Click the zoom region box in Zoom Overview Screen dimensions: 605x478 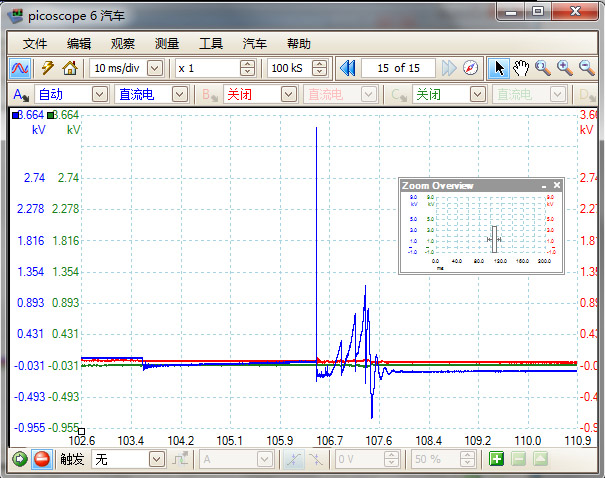pyautogui.click(x=494, y=240)
